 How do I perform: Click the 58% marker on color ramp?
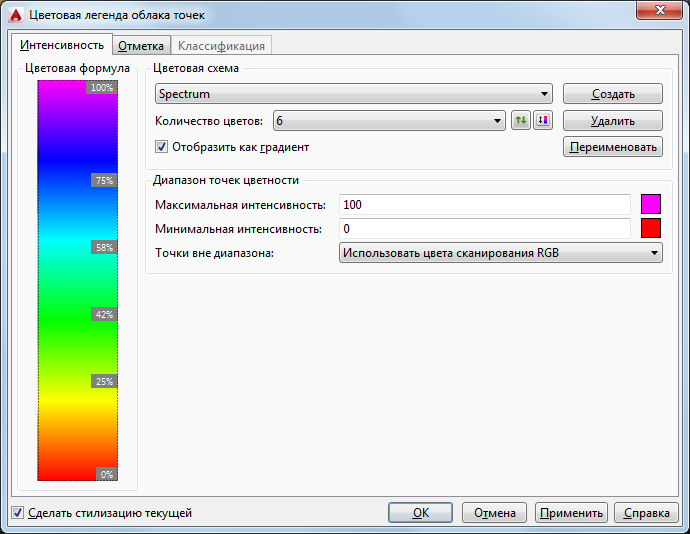pos(104,247)
